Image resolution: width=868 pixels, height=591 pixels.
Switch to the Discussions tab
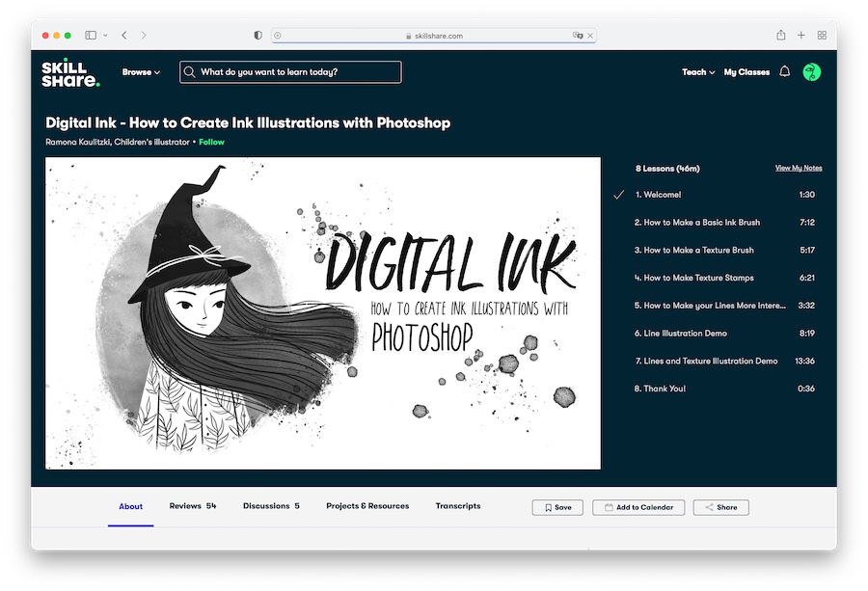(271, 506)
